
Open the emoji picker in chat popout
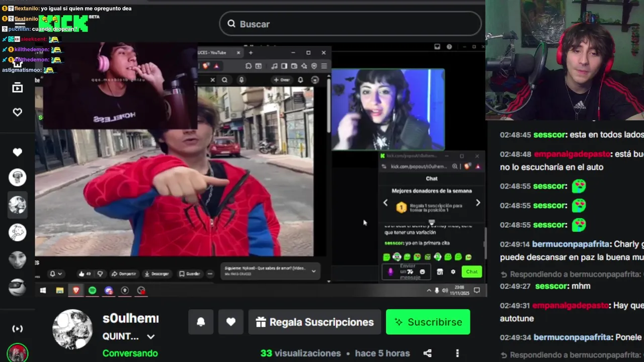click(422, 271)
